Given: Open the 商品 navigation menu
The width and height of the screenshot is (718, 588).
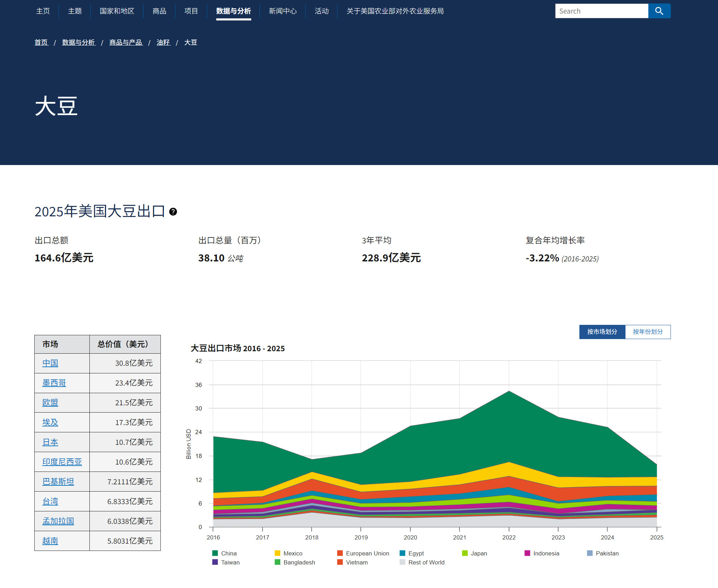Looking at the screenshot, I should [x=159, y=11].
